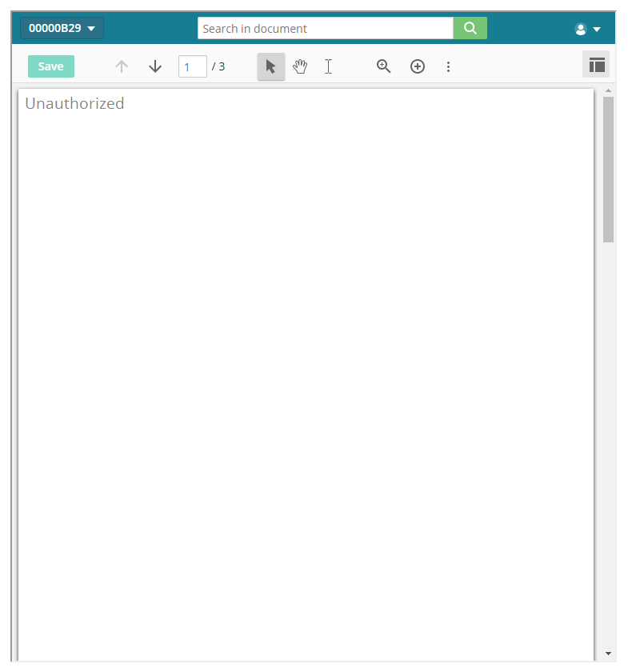Image resolution: width=628 pixels, height=672 pixels.
Task: Open the three-dot more options menu
Action: pyautogui.click(x=448, y=66)
